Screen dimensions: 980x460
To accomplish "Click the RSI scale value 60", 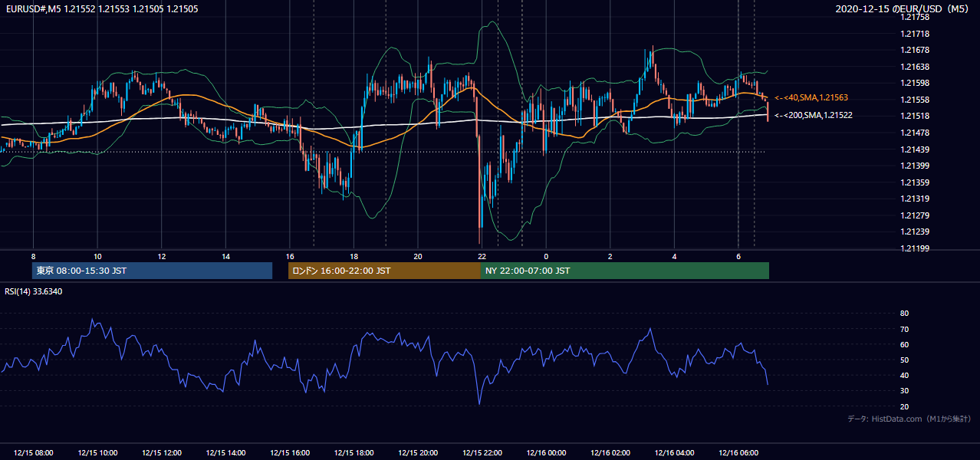I will pyautogui.click(x=905, y=344).
